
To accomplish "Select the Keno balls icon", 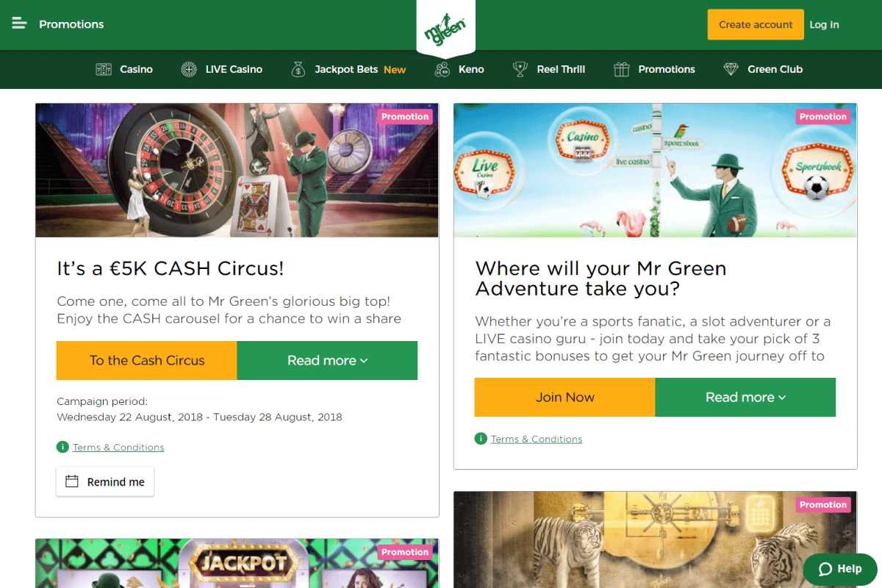I will [442, 69].
